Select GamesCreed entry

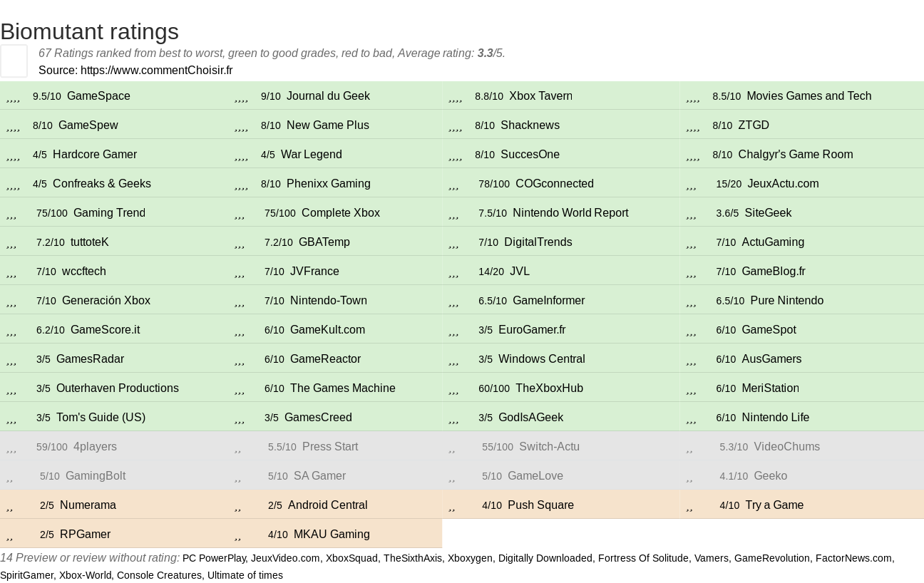[x=318, y=417]
